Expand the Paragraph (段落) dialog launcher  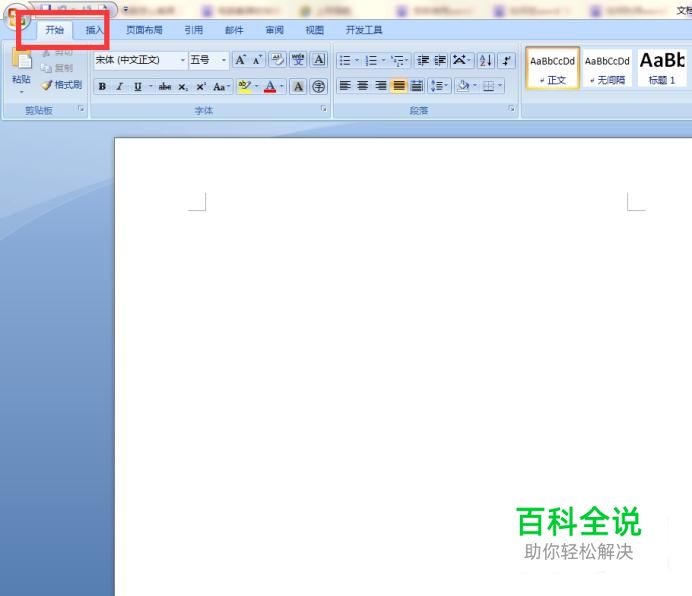511,108
